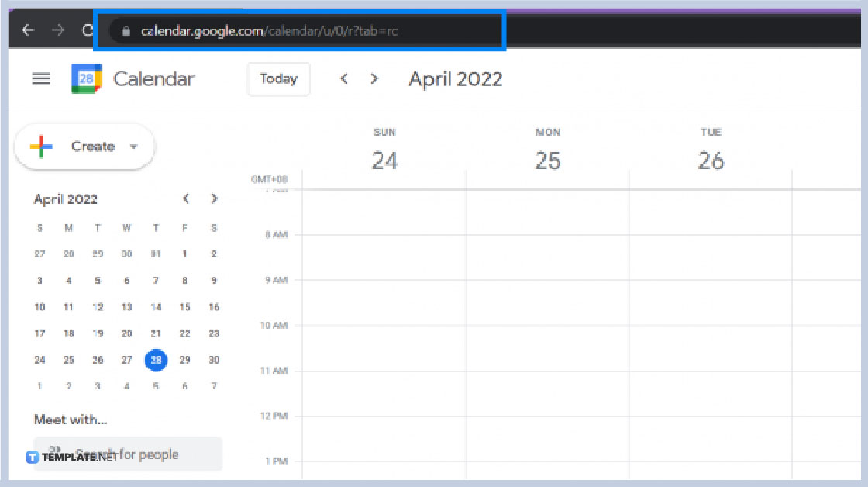This screenshot has width=868, height=487.
Task: Click the browser back arrow
Action: click(28, 30)
